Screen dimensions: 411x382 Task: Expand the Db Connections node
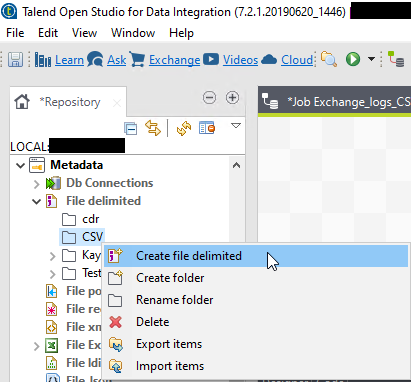coord(37,184)
